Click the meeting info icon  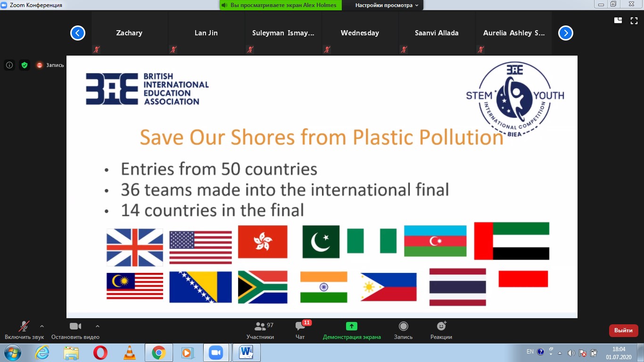click(9, 65)
